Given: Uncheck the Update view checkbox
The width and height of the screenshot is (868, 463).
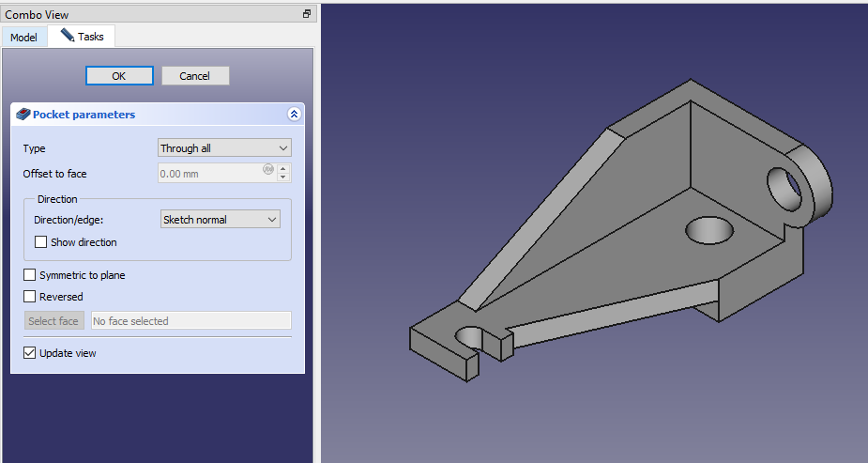Looking at the screenshot, I should tap(30, 353).
